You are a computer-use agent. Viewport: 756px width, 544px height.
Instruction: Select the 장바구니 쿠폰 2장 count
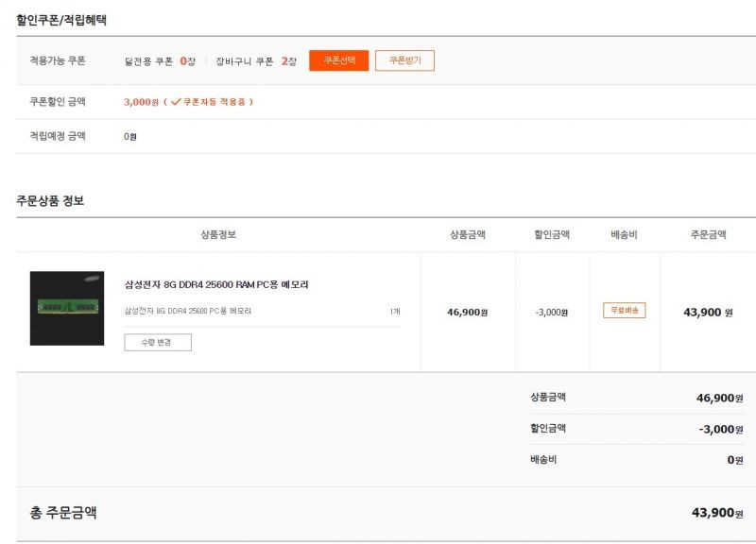click(x=288, y=61)
